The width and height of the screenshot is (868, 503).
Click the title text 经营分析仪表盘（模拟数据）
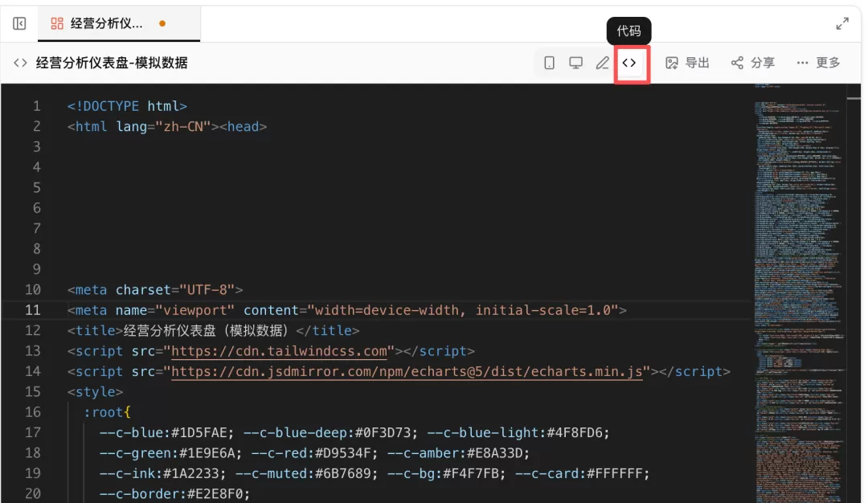pos(209,330)
